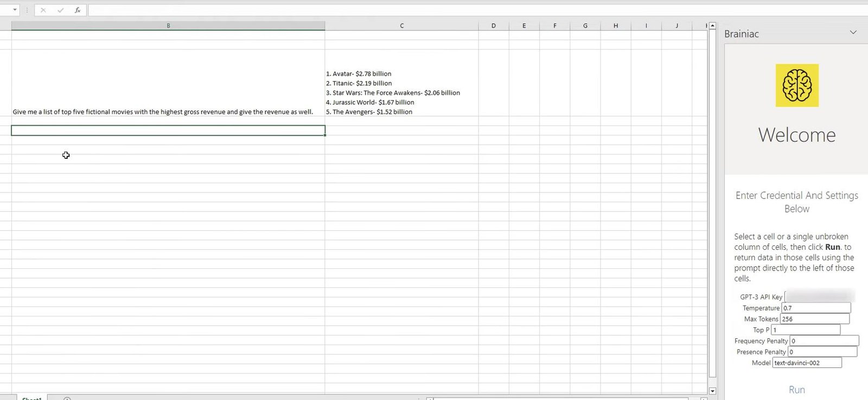868x400 pixels.
Task: Click the 'Welcome' heading in the pane
Action: (797, 135)
